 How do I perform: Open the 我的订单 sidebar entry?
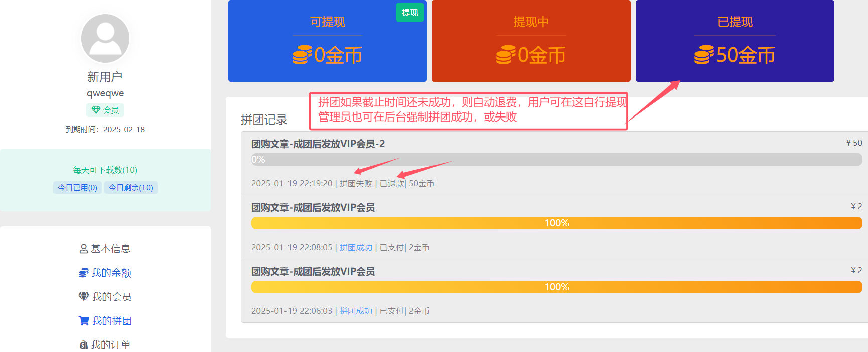(x=110, y=345)
